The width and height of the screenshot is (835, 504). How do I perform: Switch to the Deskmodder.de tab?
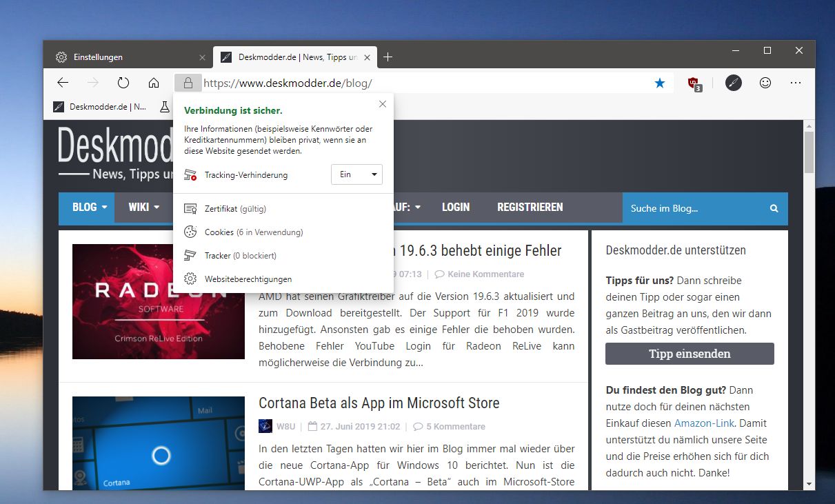tap(295, 57)
